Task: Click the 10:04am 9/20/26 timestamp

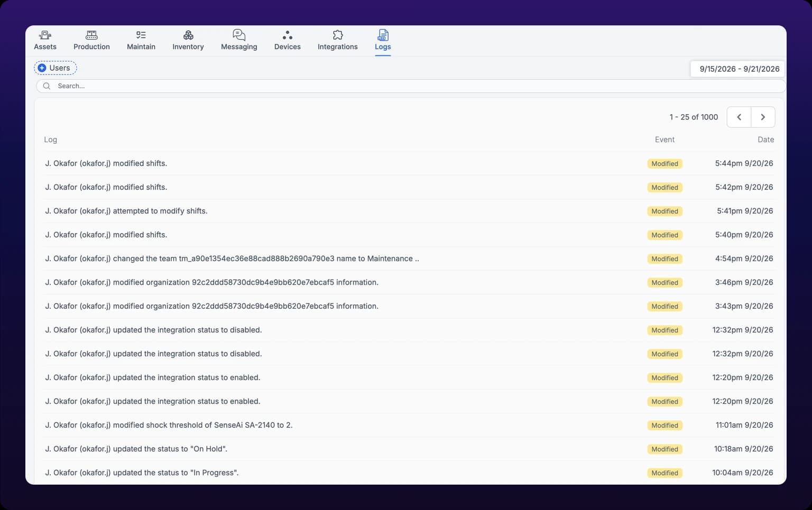Action: point(742,472)
